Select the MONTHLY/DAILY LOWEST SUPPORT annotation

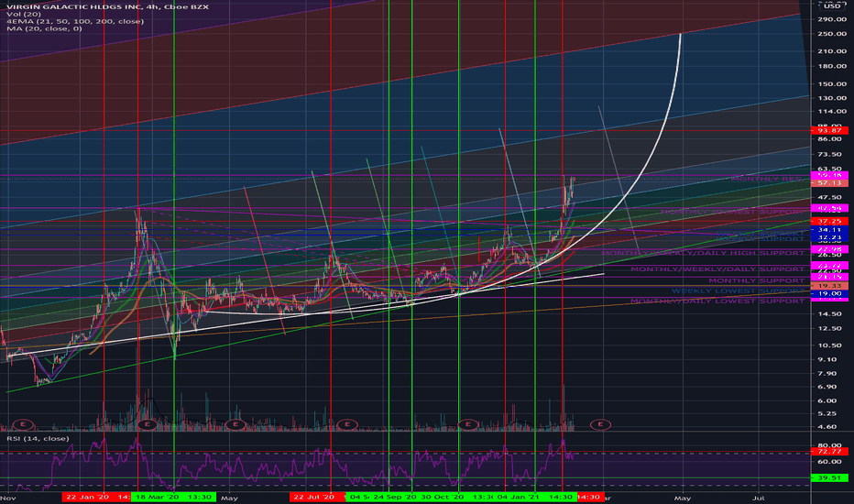tap(717, 301)
